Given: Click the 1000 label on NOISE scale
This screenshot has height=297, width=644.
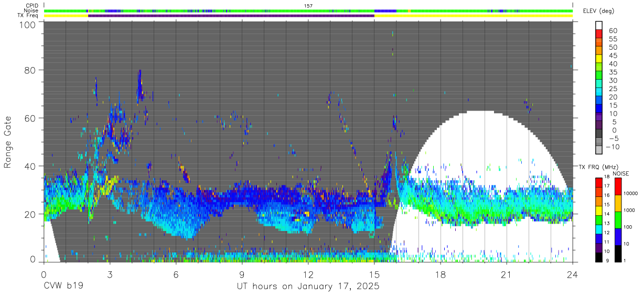Looking at the screenshot, I should [x=629, y=210].
